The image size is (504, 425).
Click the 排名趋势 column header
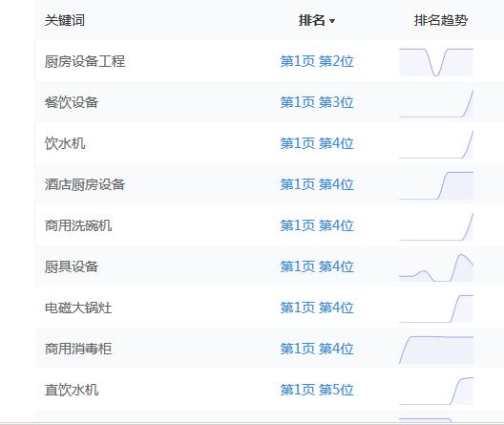coord(441,21)
